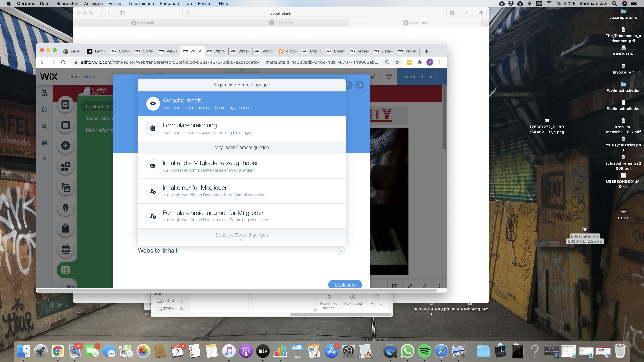The width and height of the screenshot is (644, 362).
Task: Choose Inhalte nur für Mitglieder option
Action: pyautogui.click(x=241, y=191)
